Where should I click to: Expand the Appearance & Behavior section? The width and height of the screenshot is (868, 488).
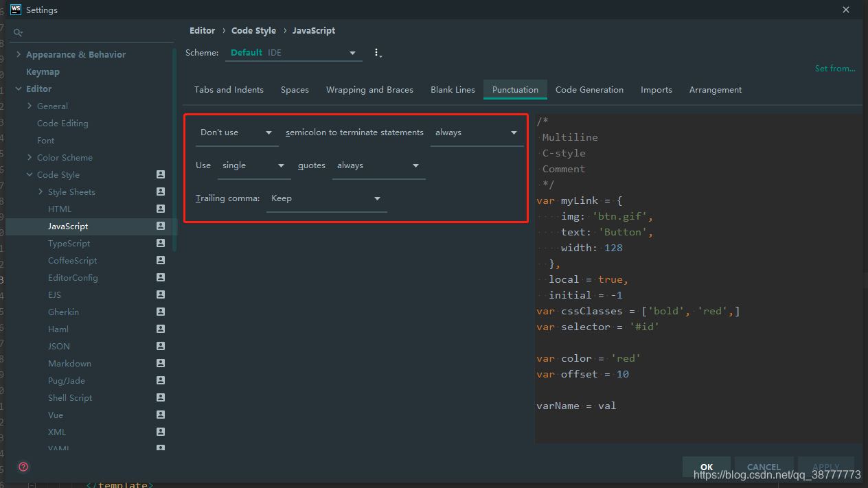pos(19,54)
